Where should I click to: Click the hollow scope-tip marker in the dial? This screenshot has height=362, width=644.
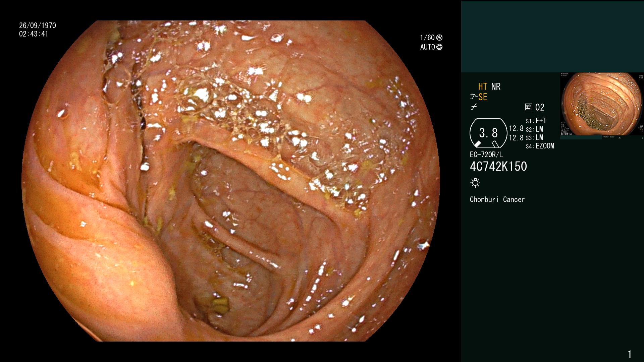[x=495, y=144]
